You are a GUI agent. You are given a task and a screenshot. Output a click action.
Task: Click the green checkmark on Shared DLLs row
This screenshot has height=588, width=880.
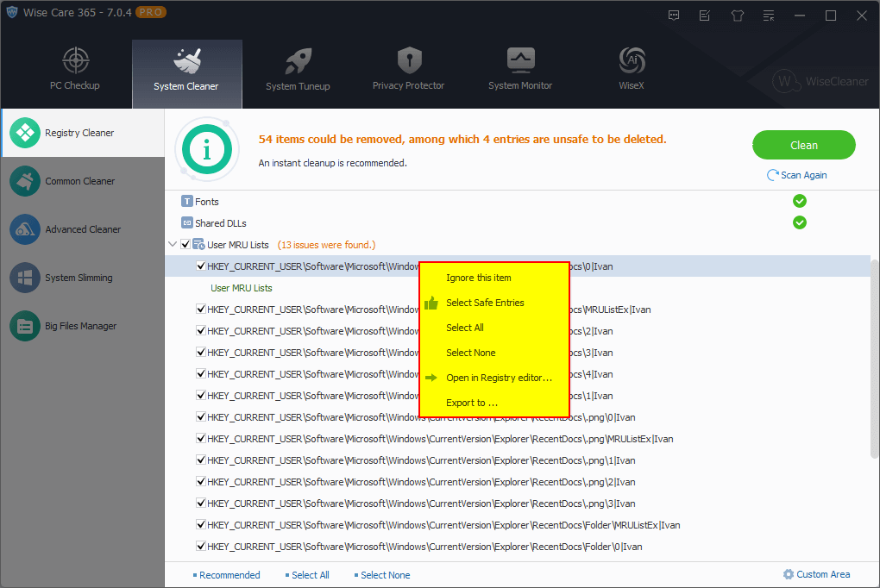(800, 222)
